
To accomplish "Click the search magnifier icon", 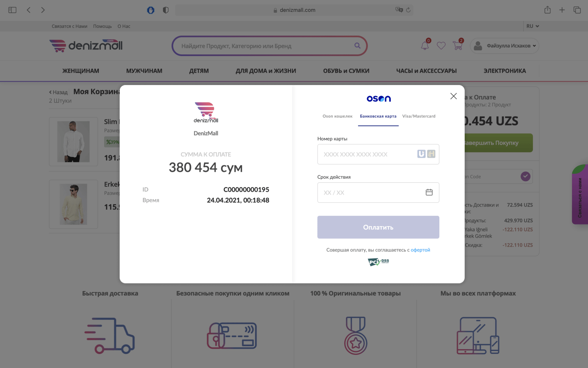I will [357, 46].
